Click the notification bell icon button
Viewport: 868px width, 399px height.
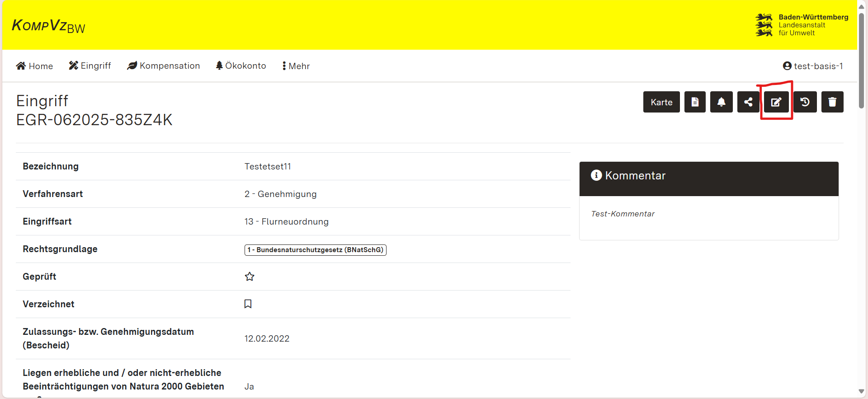coord(721,102)
